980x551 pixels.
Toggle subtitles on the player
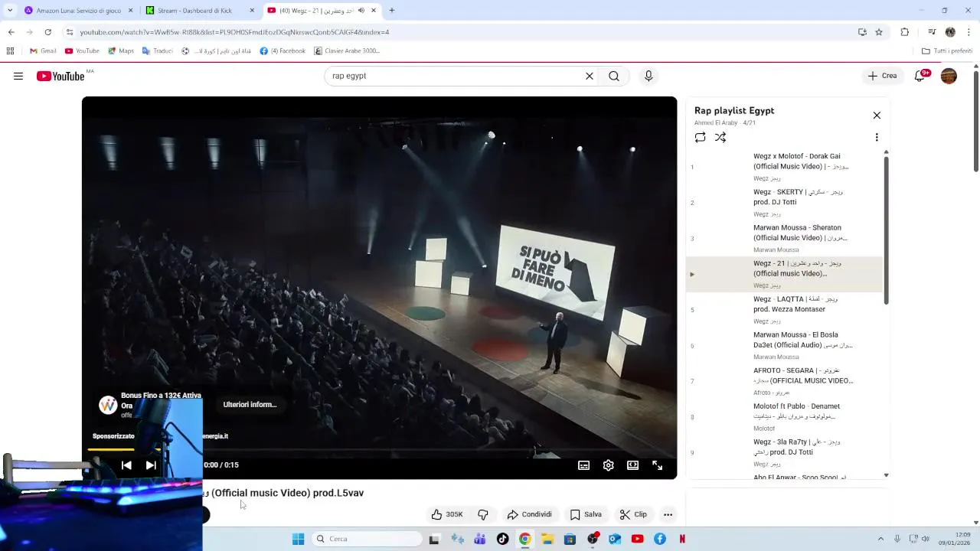583,465
